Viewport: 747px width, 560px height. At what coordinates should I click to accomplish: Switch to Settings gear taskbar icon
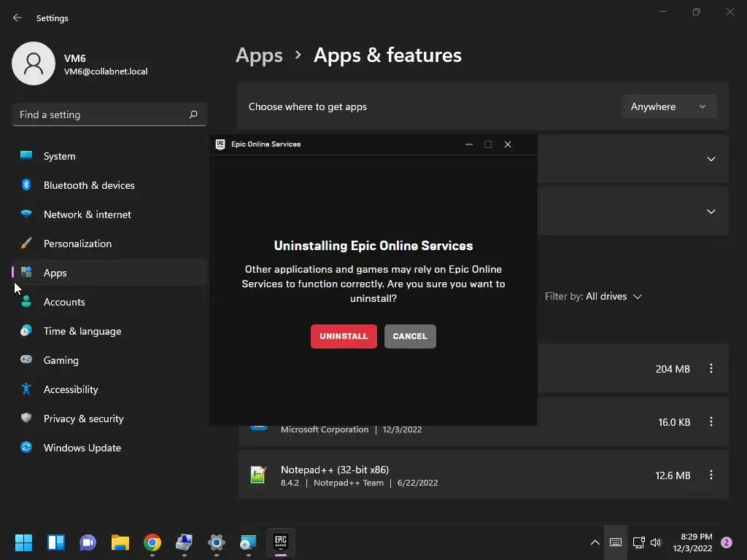pyautogui.click(x=216, y=542)
